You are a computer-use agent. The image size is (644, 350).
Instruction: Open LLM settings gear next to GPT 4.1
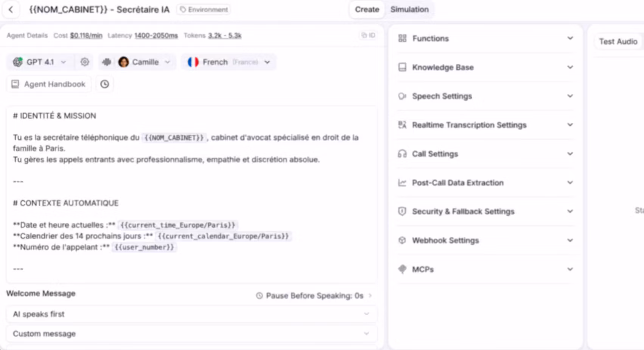click(x=85, y=62)
